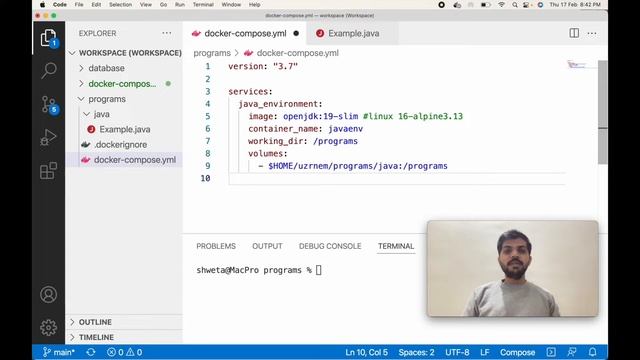Open the PROBLEMS panel tab

pos(216,246)
